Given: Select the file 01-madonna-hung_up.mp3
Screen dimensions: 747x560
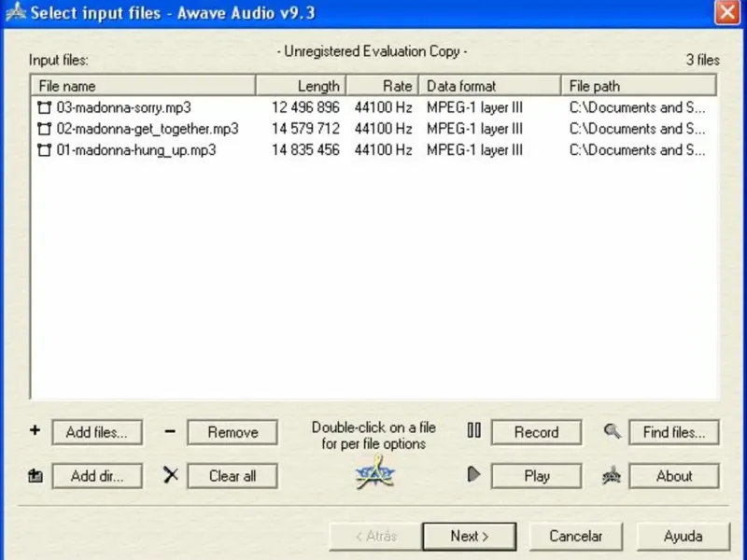Looking at the screenshot, I should [x=136, y=150].
